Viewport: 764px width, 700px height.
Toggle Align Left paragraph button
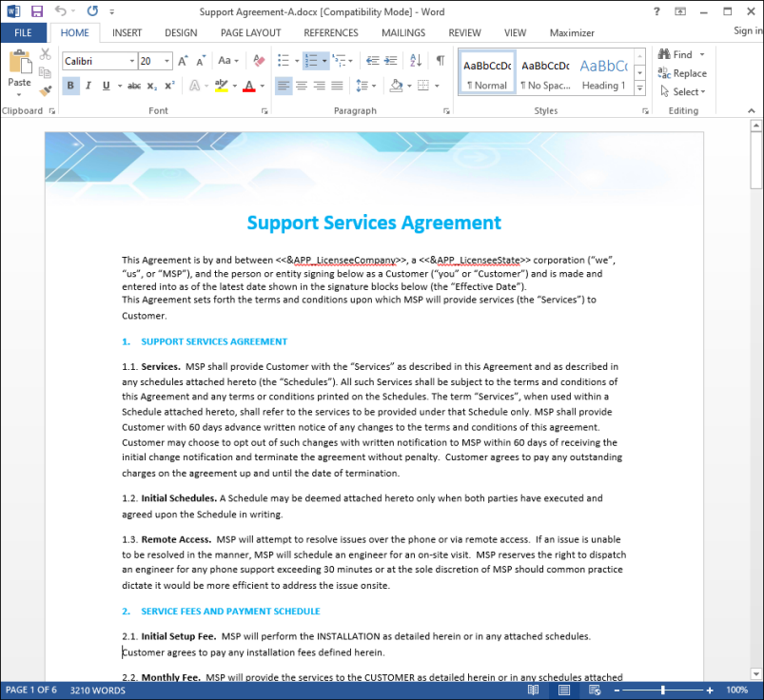[x=284, y=86]
